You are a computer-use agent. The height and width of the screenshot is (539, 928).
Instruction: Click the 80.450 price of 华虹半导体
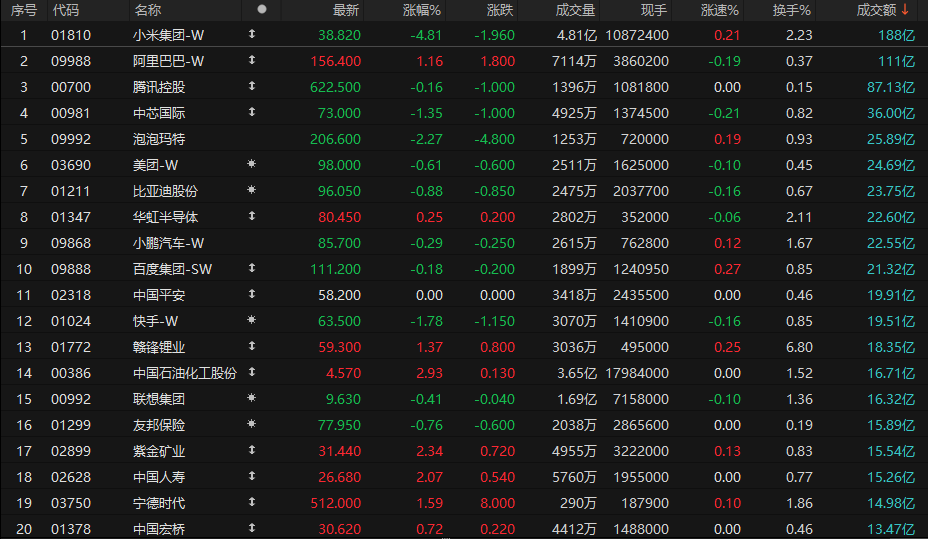(339, 217)
